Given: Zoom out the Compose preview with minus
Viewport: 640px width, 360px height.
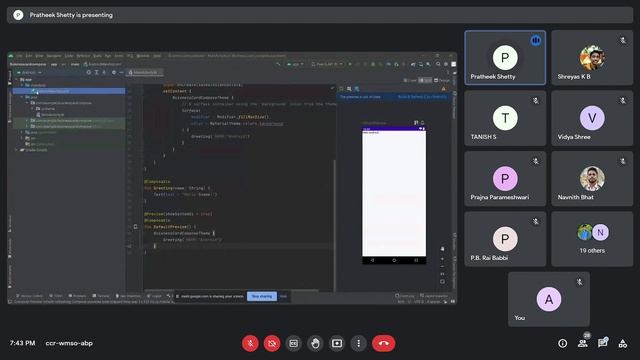Looking at the screenshot, I should coord(442,266).
